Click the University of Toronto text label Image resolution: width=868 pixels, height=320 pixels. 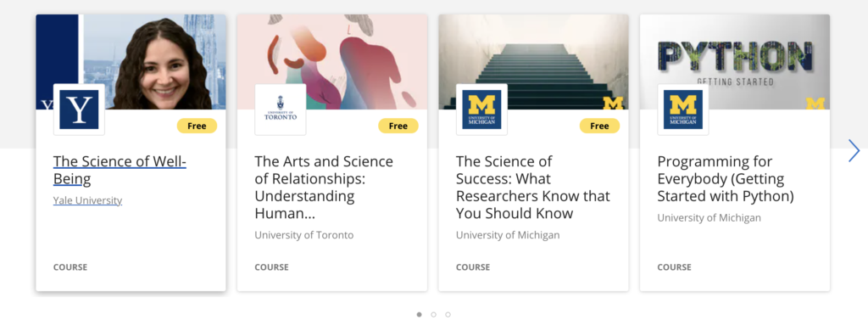(304, 235)
